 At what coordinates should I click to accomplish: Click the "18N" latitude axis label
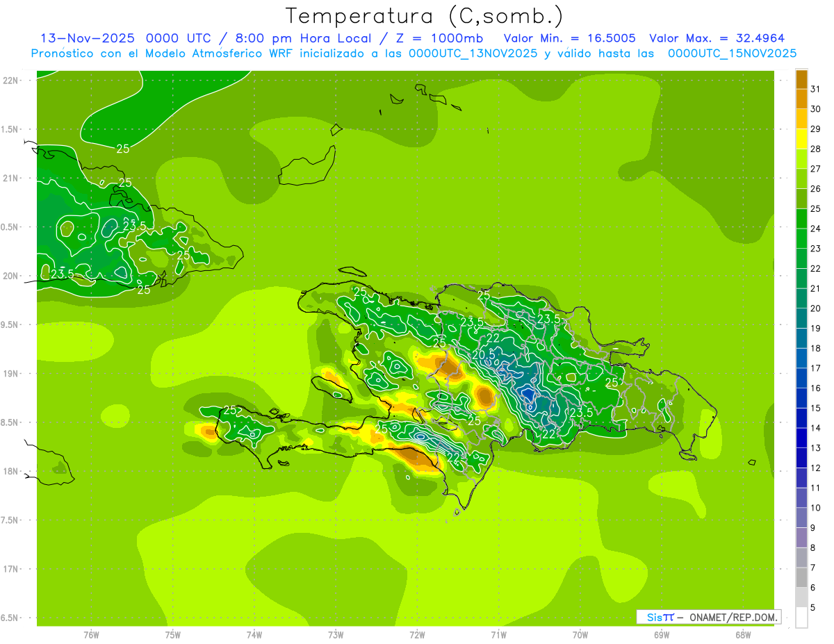click(x=10, y=471)
